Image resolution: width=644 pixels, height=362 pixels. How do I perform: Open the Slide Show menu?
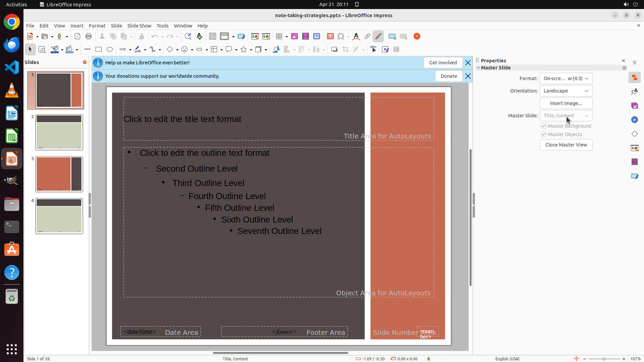(x=139, y=26)
